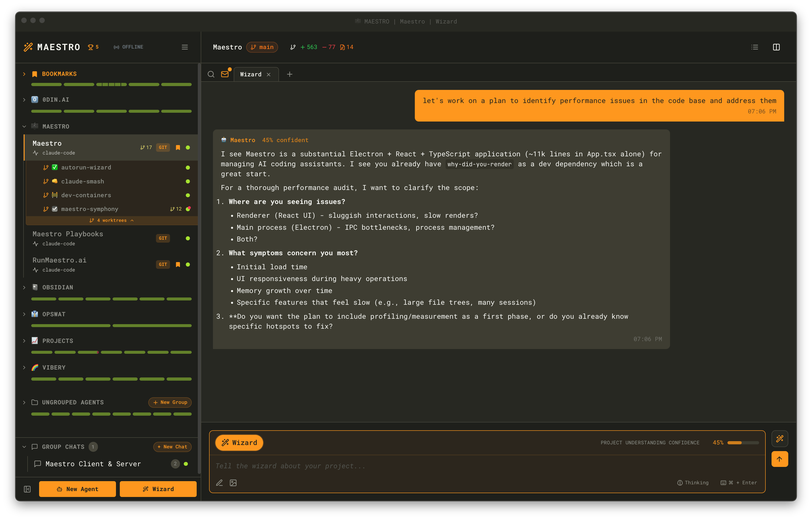Click GIT badge on Maestro Playbooks

(x=163, y=238)
